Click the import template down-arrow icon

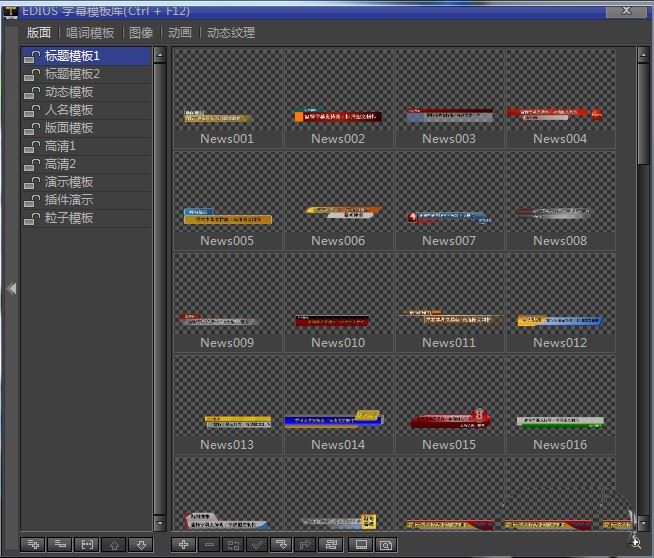[282, 545]
